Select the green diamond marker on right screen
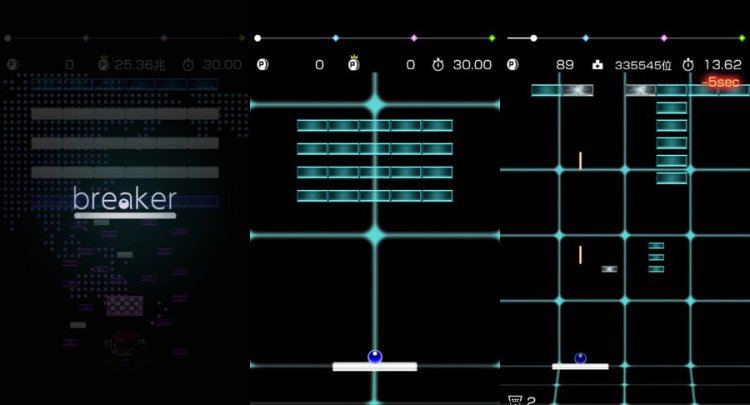This screenshot has width=750, height=405. tap(742, 38)
